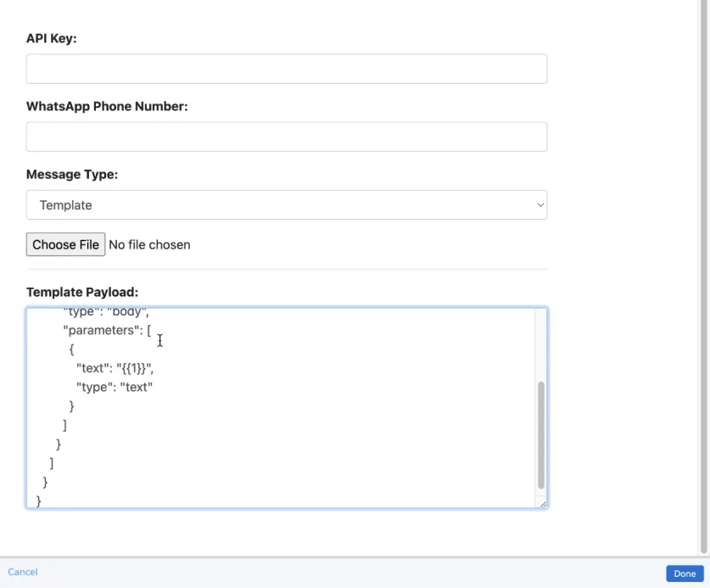710x588 pixels.
Task: Click the No file chosen label
Action: pyautogui.click(x=149, y=244)
